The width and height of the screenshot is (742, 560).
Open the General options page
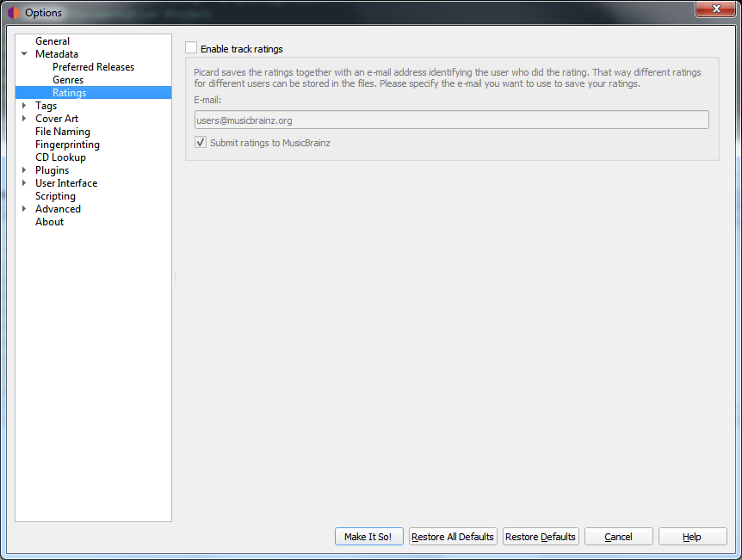(x=53, y=41)
